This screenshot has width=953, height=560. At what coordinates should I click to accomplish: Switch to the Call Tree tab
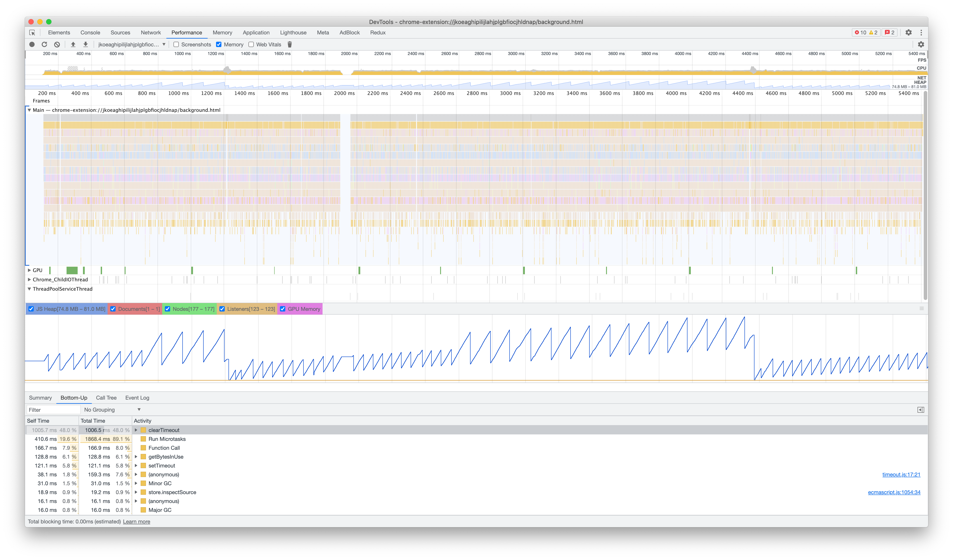point(106,398)
